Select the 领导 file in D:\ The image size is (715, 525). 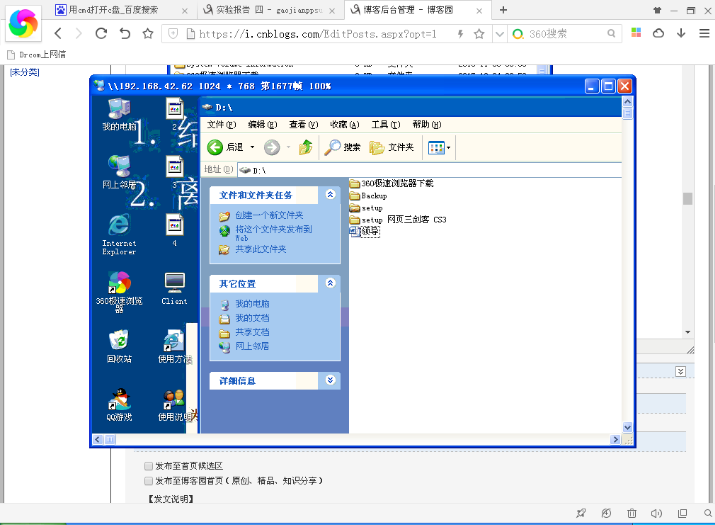point(365,231)
